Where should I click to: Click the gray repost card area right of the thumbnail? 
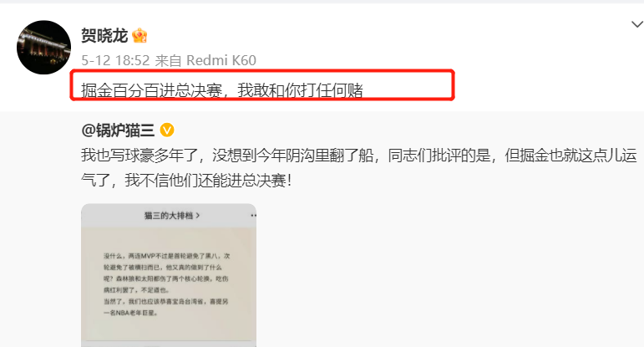[x=449, y=275]
